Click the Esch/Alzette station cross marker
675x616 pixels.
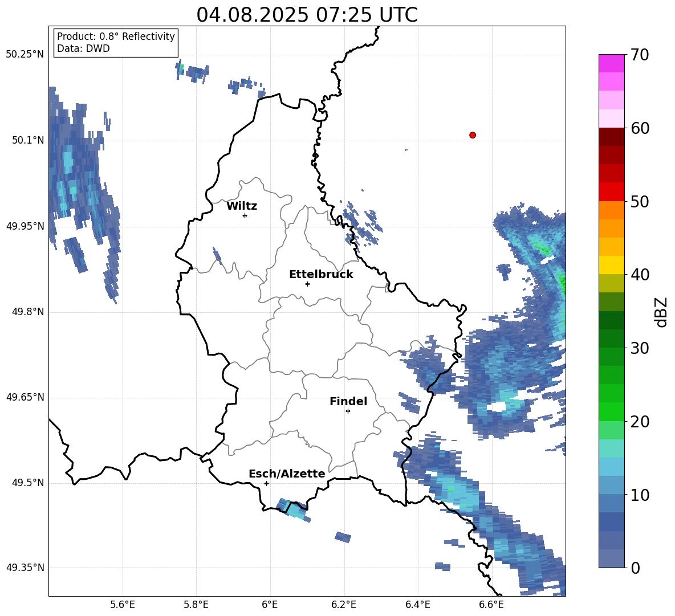coord(266,483)
